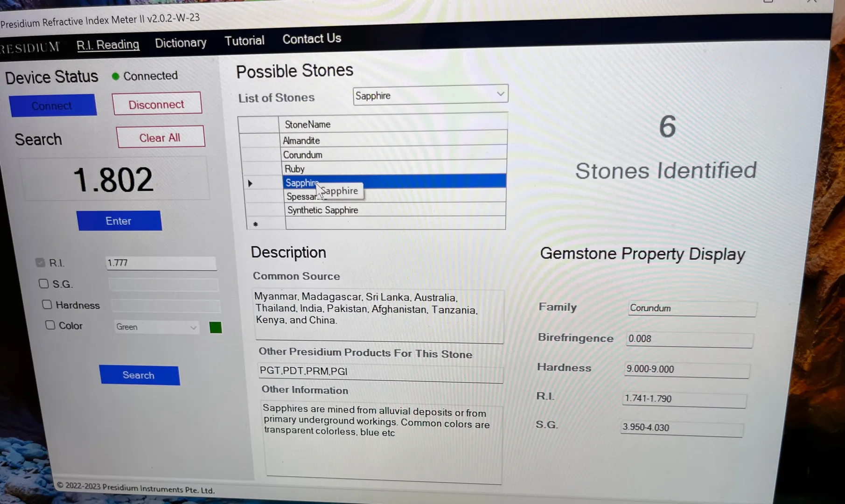Image resolution: width=845 pixels, height=504 pixels.
Task: Expand the List of Stones dropdown
Action: tap(500, 94)
